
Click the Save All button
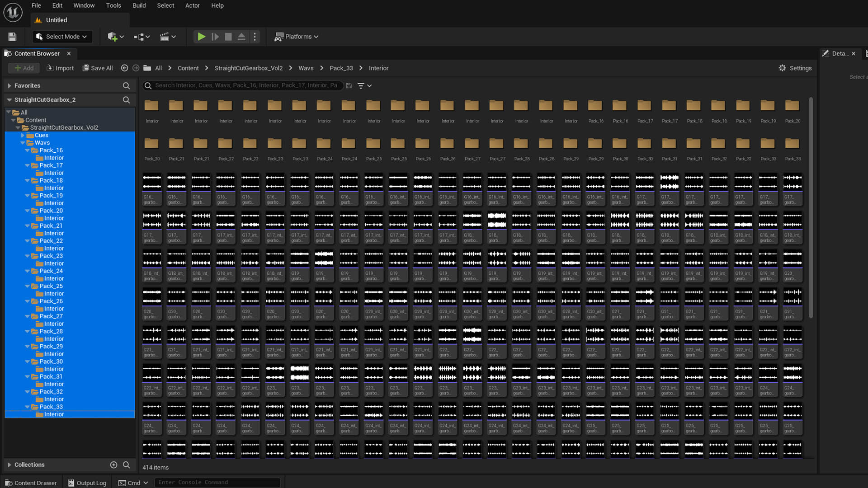tap(97, 68)
